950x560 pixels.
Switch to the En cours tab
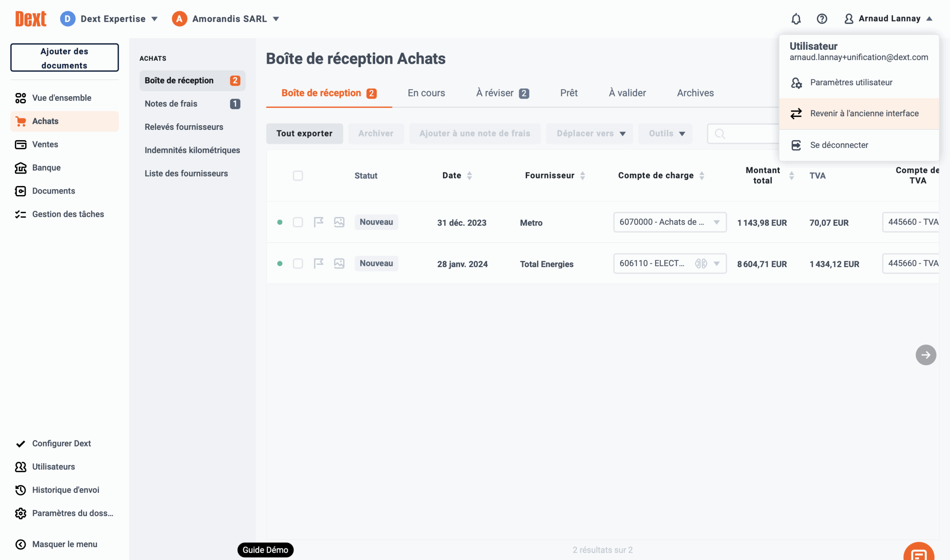coord(426,93)
